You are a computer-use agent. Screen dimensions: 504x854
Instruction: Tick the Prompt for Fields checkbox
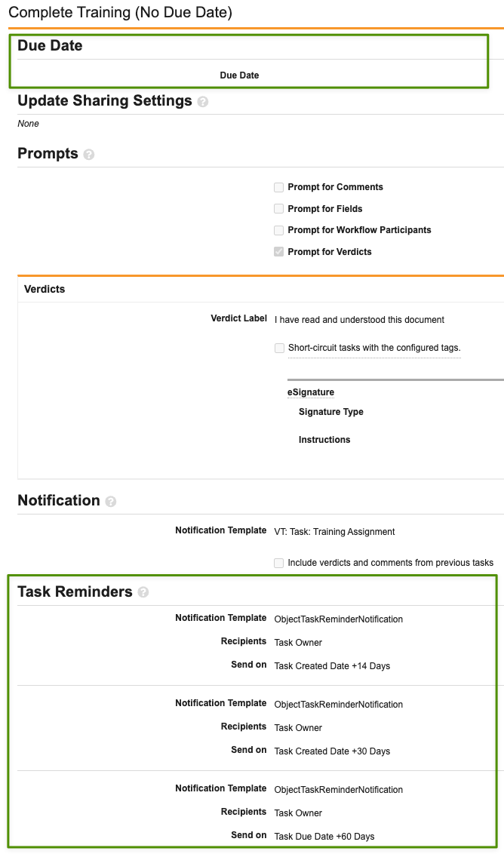coord(279,209)
